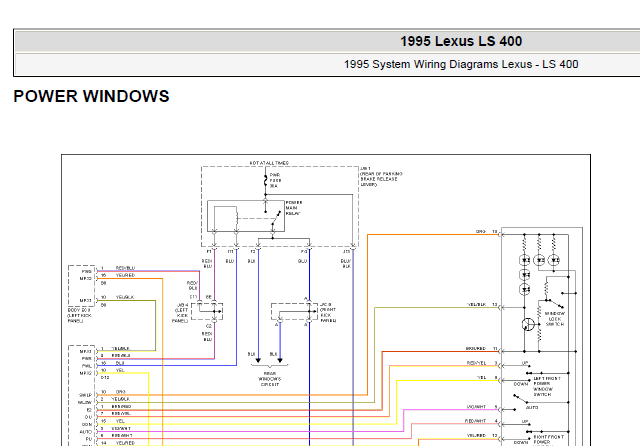The height and width of the screenshot is (446, 640).
Task: Click the 'RED/BLU' wire label at Body ECU pin 1
Action: tap(125, 268)
